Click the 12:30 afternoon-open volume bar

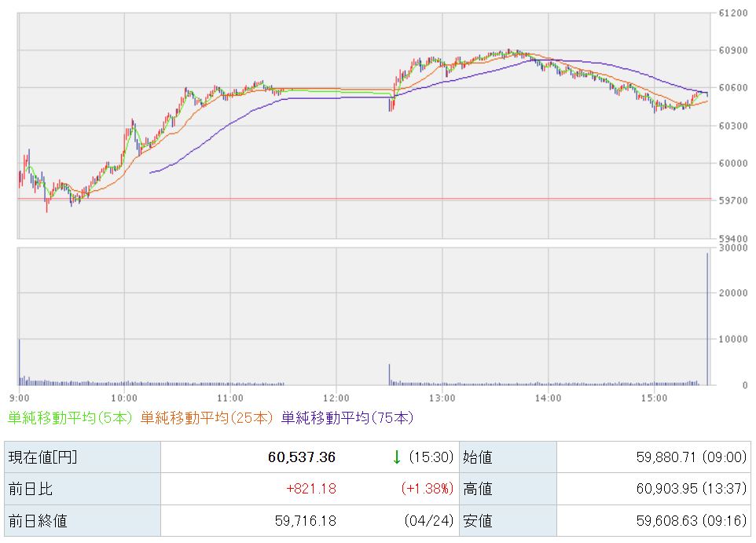[x=389, y=375]
